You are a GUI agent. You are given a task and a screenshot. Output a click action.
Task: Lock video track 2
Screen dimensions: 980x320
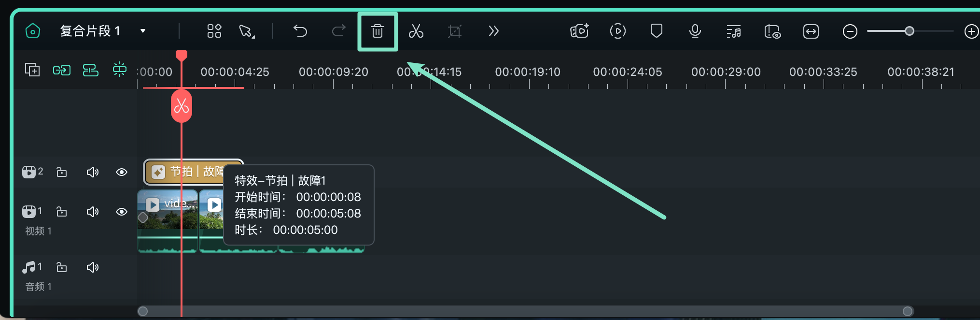[62, 172]
